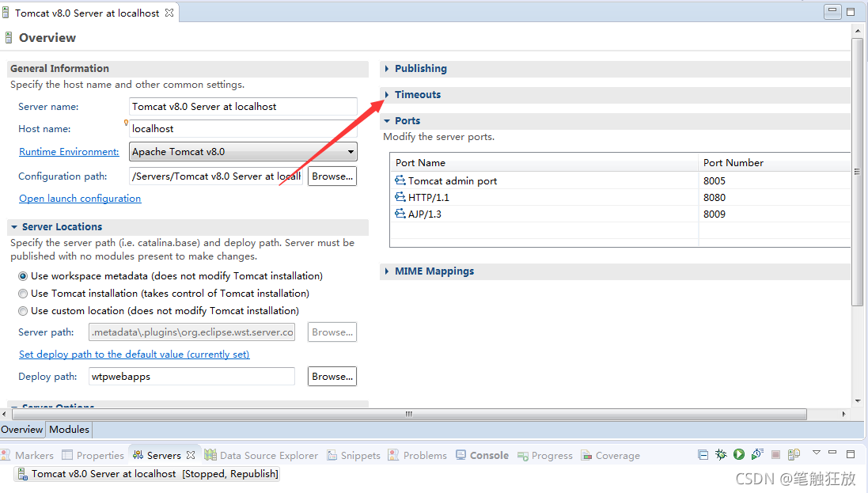Start the server in debug mode

click(721, 455)
